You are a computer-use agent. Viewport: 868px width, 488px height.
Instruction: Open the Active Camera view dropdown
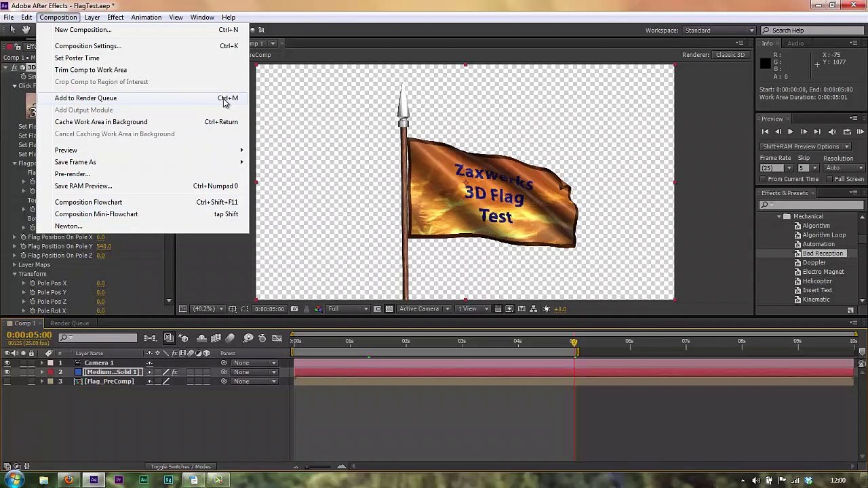(x=425, y=309)
